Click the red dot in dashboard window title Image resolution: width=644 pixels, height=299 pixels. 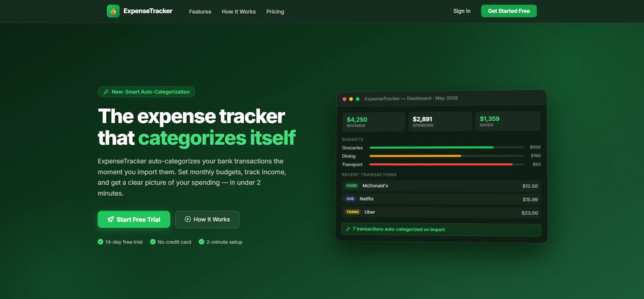click(345, 99)
